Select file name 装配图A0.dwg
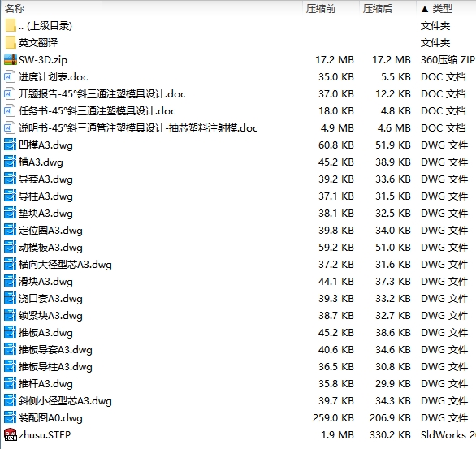Viewport: 476px width, 449px height. point(50,418)
